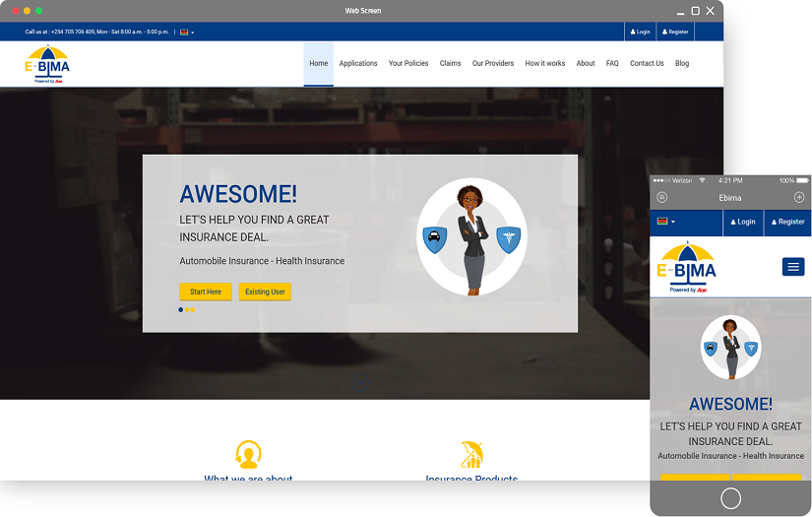This screenshot has width=812, height=517.
Task: Open the Claims nav item
Action: pyautogui.click(x=450, y=63)
